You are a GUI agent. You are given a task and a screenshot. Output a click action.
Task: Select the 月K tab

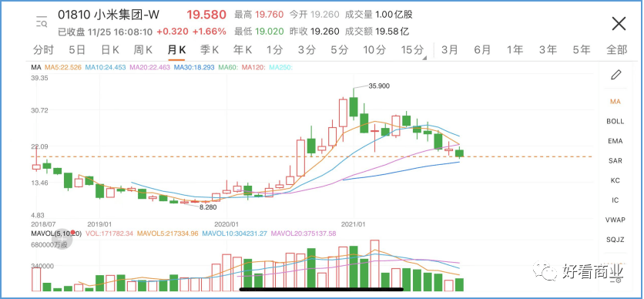click(x=176, y=50)
